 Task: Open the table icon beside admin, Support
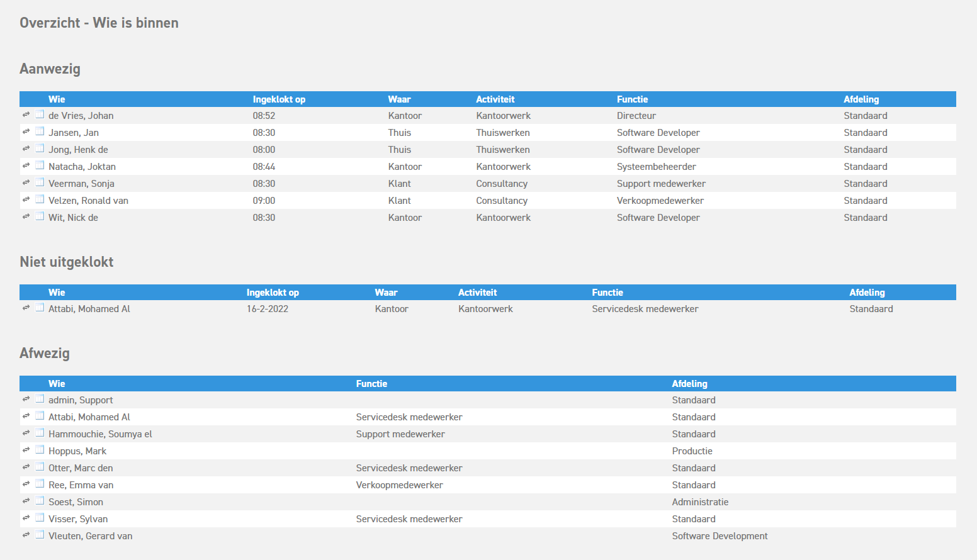tap(40, 399)
